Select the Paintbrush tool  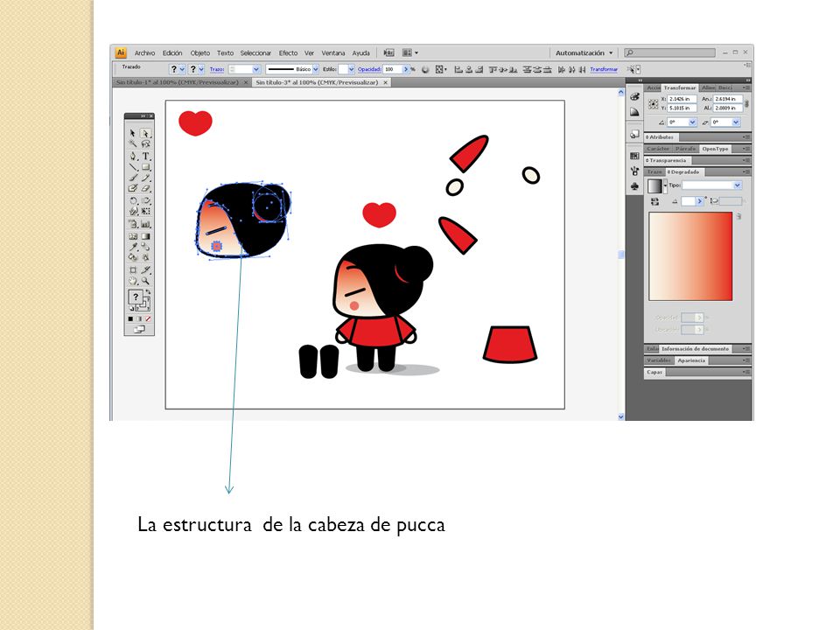click(x=133, y=178)
